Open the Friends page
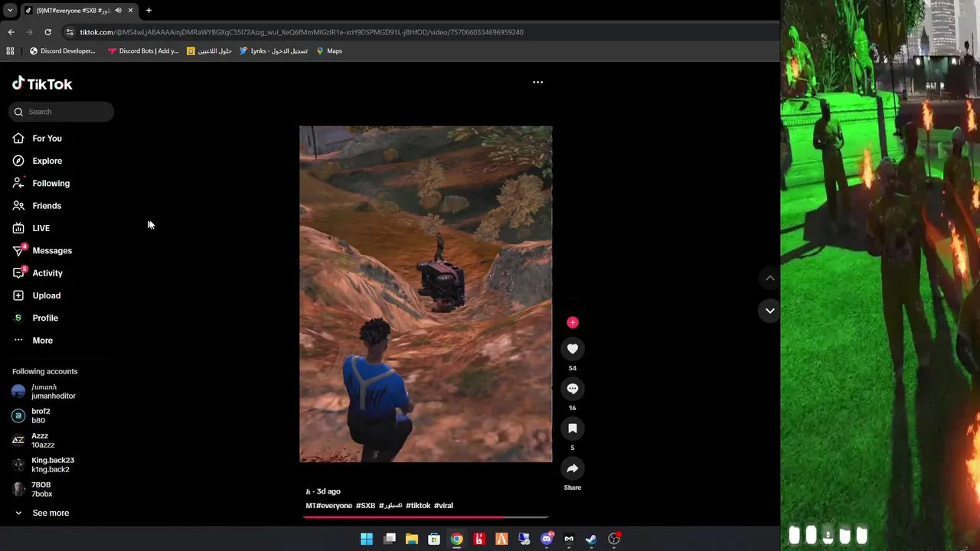980x551 pixels. 37,206
